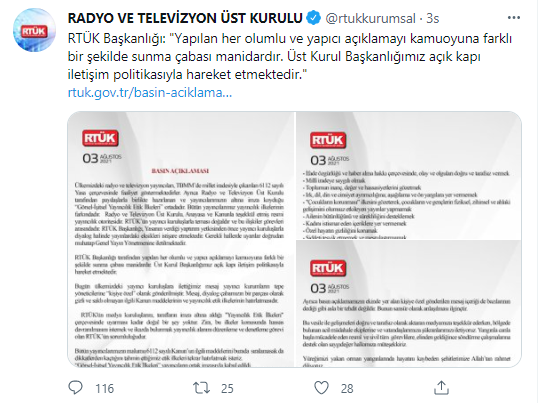The width and height of the screenshot is (538, 403).
Task: Click the tweet body text
Action: click(290, 57)
